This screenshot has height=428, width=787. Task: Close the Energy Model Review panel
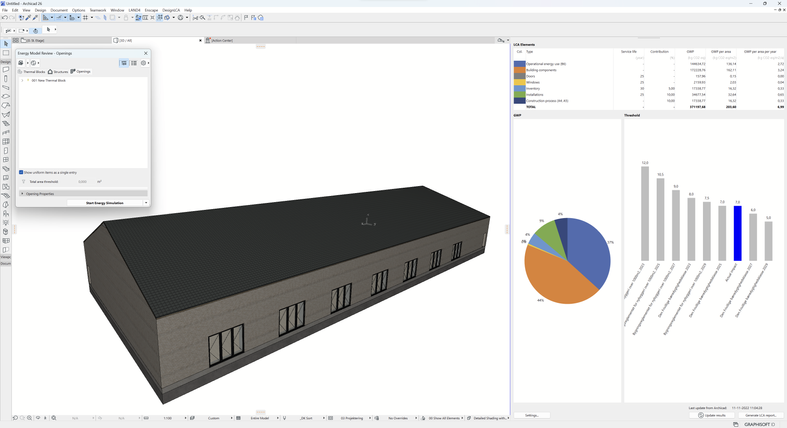pos(146,53)
